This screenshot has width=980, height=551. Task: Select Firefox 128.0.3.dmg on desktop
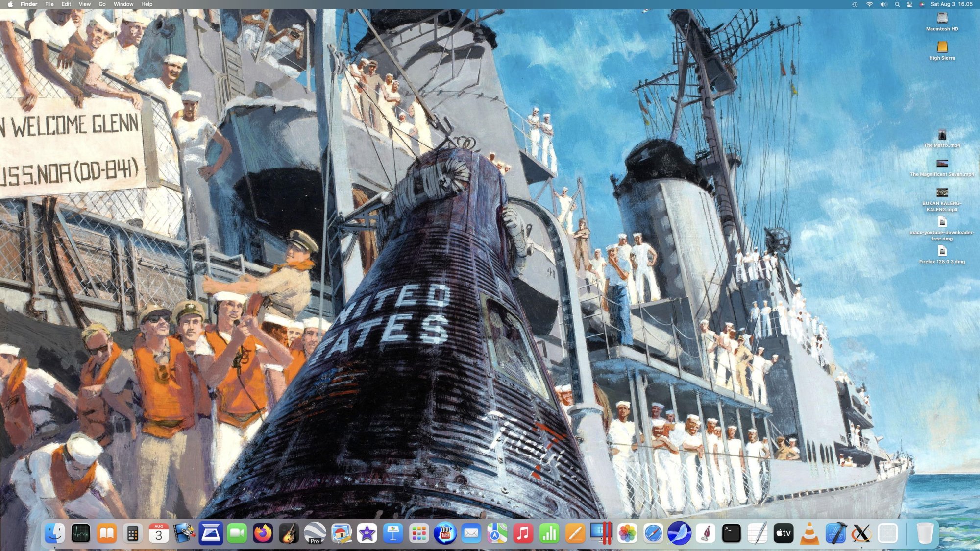coord(941,252)
